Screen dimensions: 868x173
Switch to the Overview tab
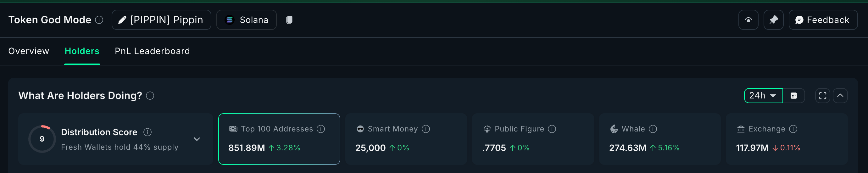29,51
